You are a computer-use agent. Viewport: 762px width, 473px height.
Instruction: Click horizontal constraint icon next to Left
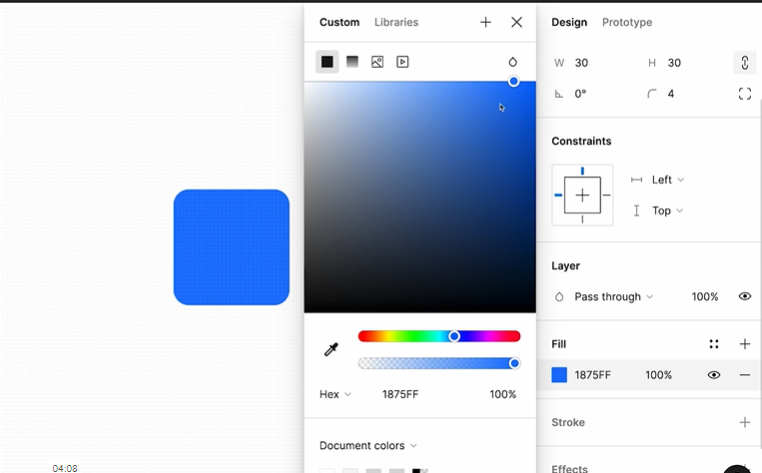pyautogui.click(x=636, y=180)
